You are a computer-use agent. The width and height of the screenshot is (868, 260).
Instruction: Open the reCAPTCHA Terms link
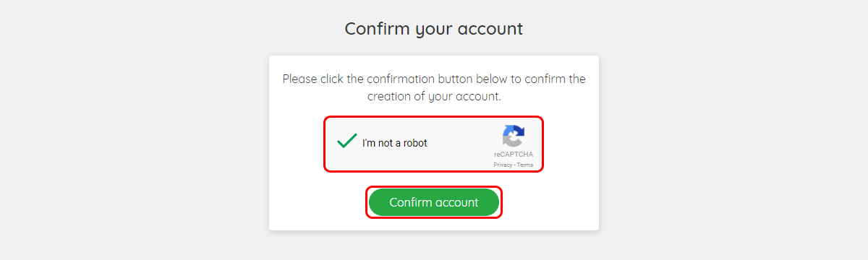coord(525,165)
